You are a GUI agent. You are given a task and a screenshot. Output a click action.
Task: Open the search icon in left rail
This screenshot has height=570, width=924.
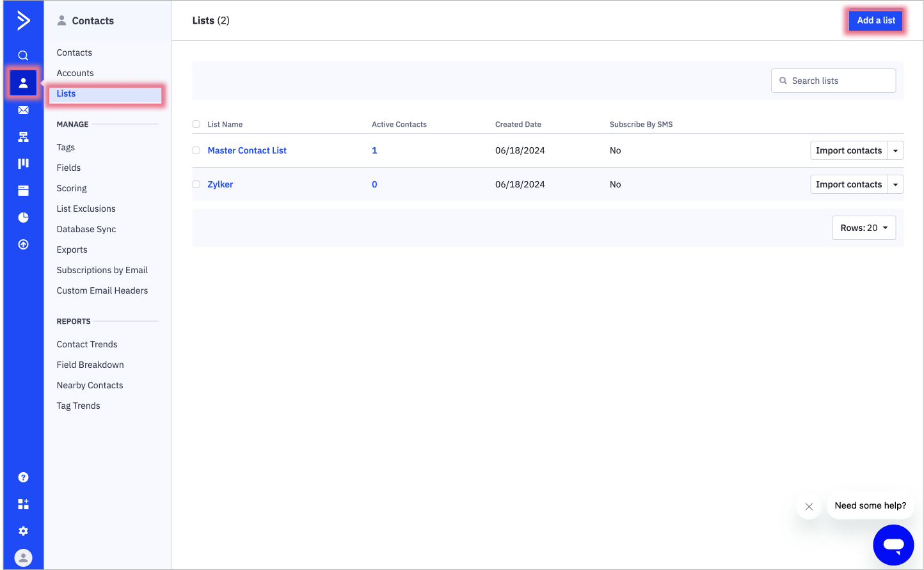coord(23,56)
